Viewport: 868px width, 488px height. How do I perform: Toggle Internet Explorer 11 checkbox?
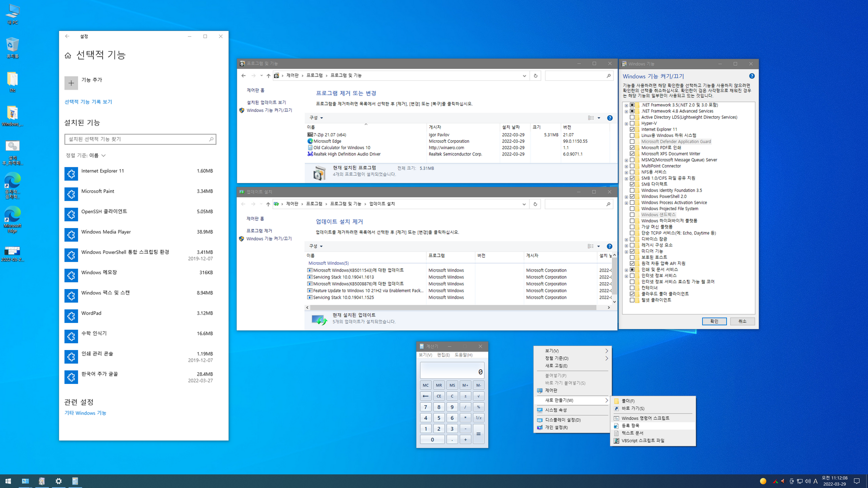click(x=632, y=129)
